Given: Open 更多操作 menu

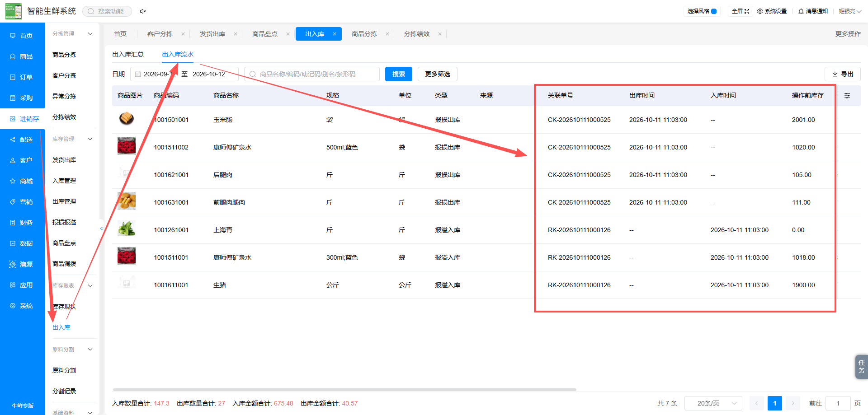Looking at the screenshot, I should click(848, 34).
